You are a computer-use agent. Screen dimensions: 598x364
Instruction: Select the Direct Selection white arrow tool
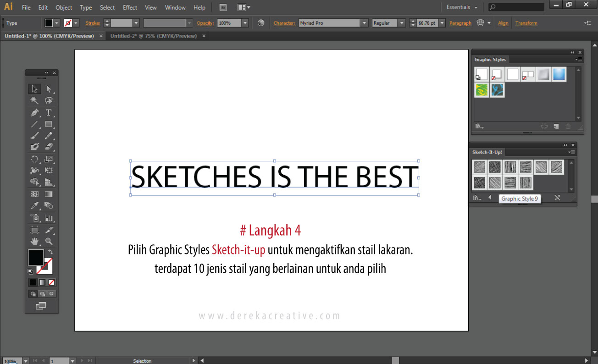pyautogui.click(x=49, y=89)
